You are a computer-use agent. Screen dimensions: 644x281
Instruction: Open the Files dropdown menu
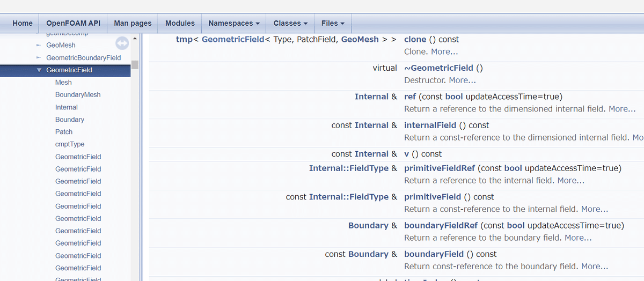pos(333,23)
